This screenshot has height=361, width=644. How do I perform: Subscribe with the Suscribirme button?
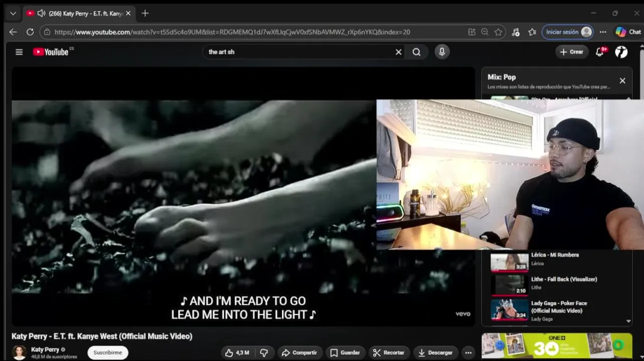(x=108, y=352)
